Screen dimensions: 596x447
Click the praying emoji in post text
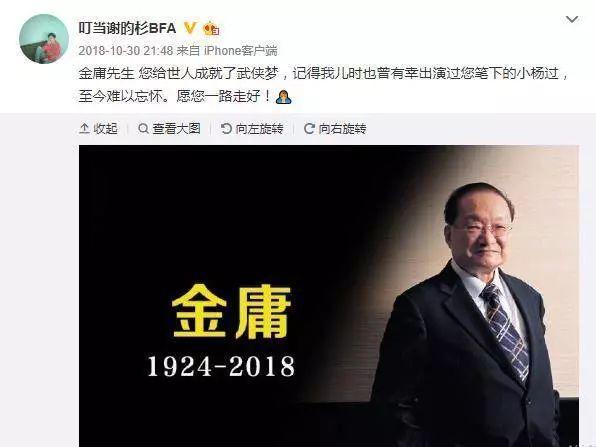coord(284,97)
